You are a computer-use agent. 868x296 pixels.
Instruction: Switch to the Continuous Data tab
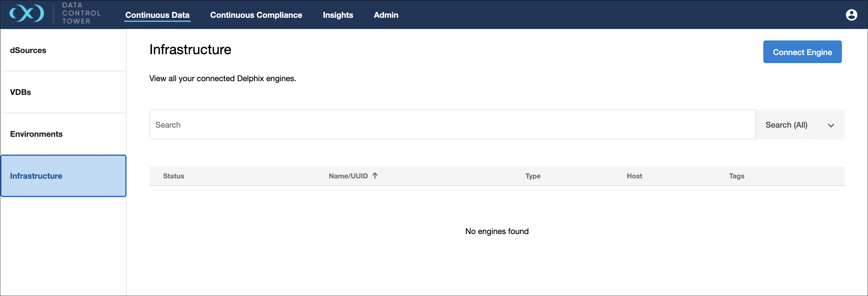click(x=157, y=15)
